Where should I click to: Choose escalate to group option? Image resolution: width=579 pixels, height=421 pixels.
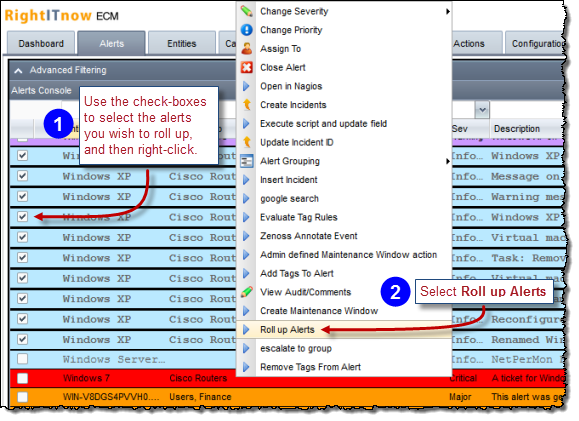[296, 348]
